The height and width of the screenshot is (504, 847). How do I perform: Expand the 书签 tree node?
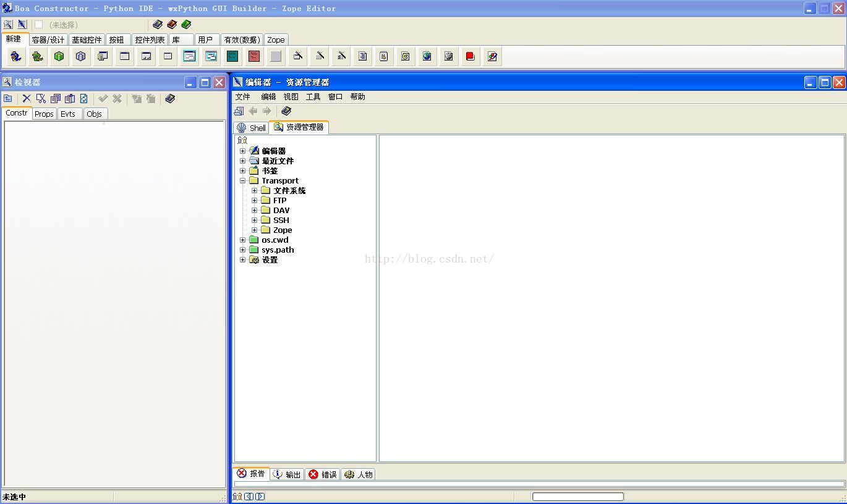[x=242, y=170]
